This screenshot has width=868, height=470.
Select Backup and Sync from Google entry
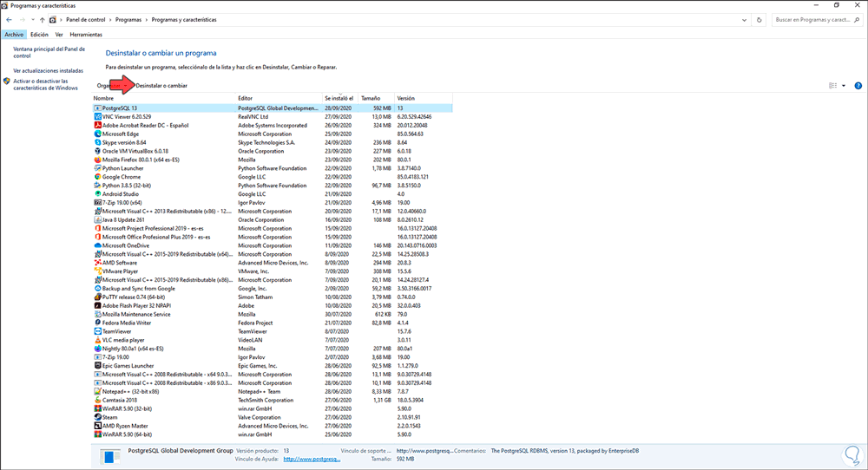coord(273,289)
